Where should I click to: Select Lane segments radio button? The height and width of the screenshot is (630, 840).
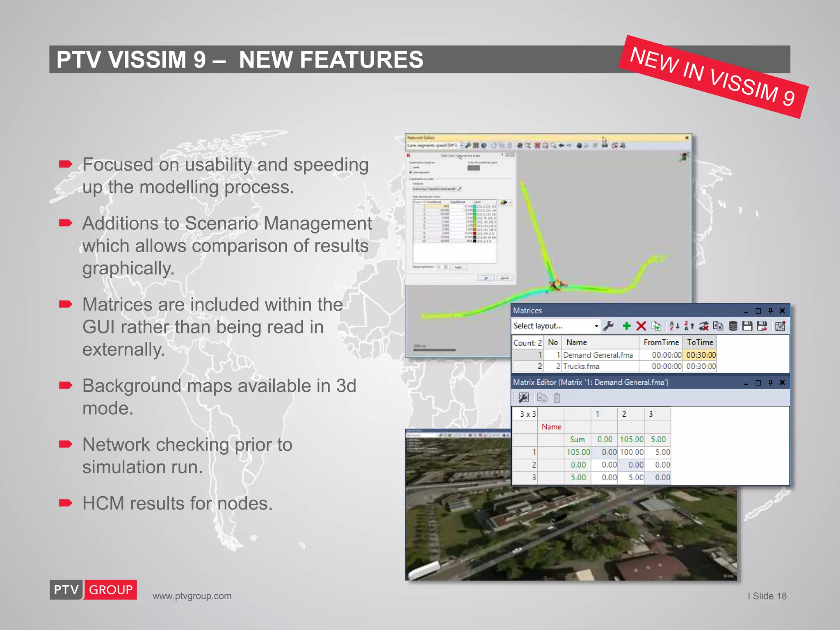411,172
